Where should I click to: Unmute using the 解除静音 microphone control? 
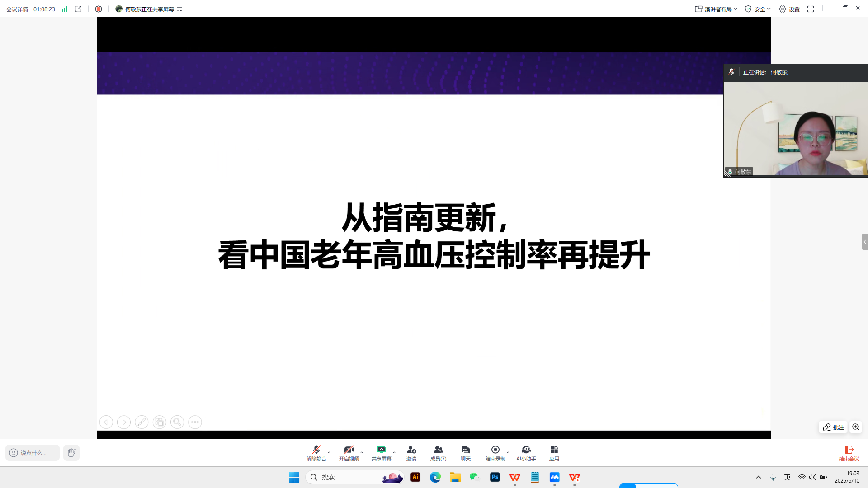click(x=317, y=452)
